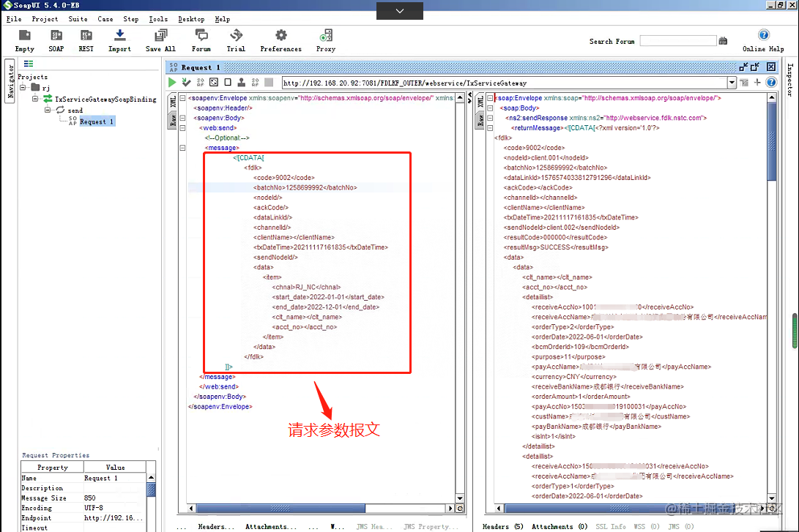Collapse the rj project tree node
Image resolution: width=799 pixels, height=532 pixels.
(x=23, y=88)
